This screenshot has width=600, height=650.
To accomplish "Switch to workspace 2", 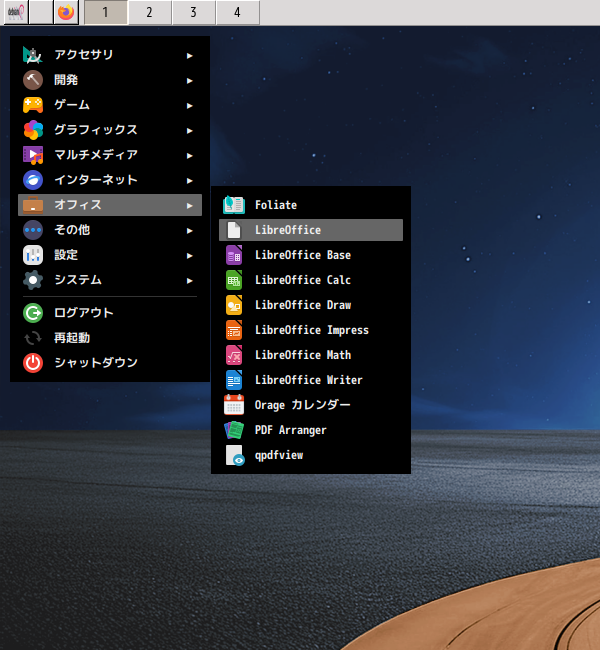I will (x=150, y=12).
